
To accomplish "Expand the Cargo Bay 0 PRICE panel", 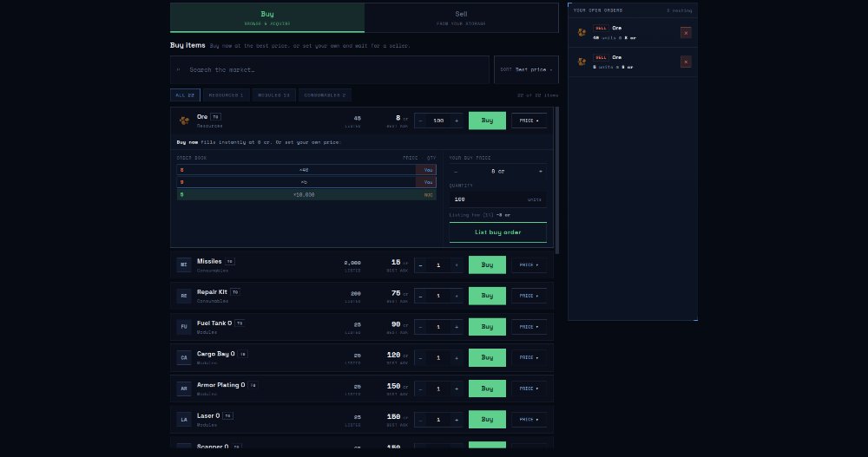I will (x=529, y=358).
